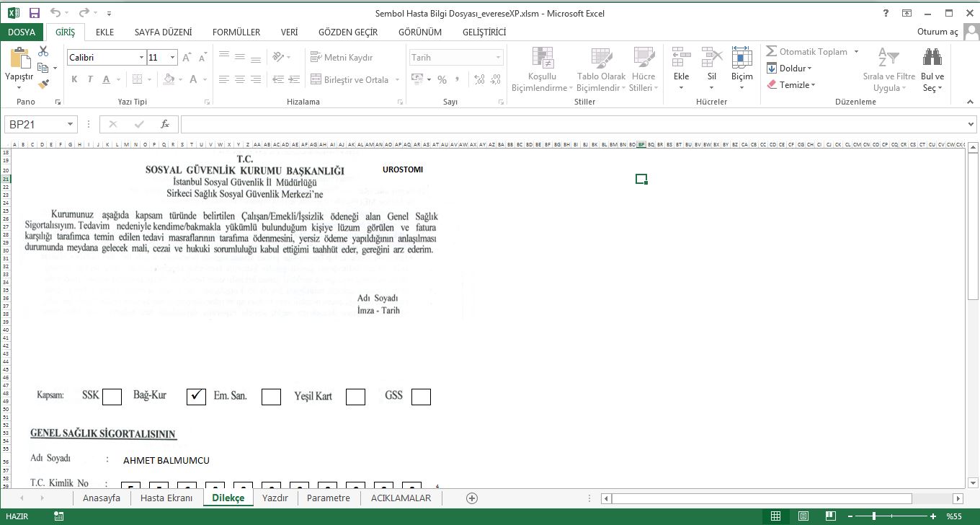Image resolution: width=980 pixels, height=525 pixels.
Task: Check the GSS checkbox
Action: click(x=421, y=397)
